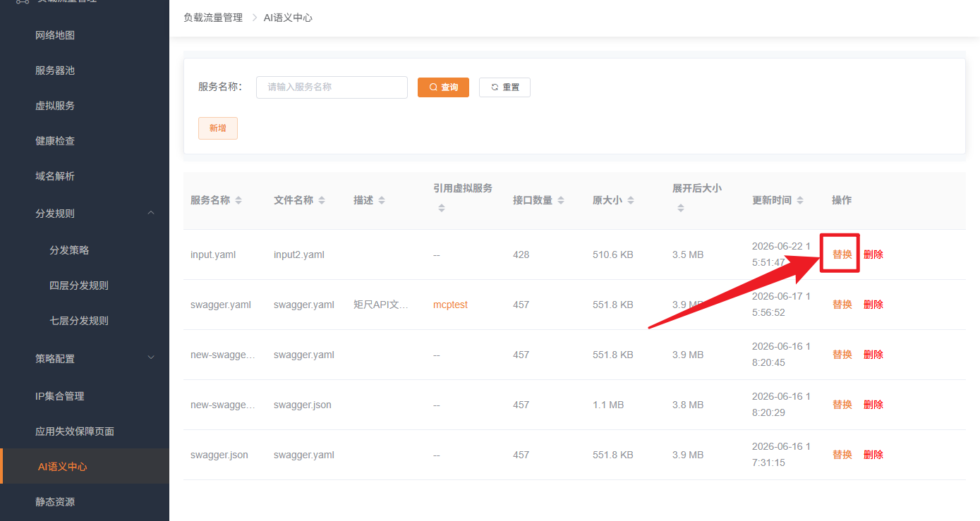
Task: Click 删除 in the 2026-06-16 18:20:45 row
Action: (873, 355)
